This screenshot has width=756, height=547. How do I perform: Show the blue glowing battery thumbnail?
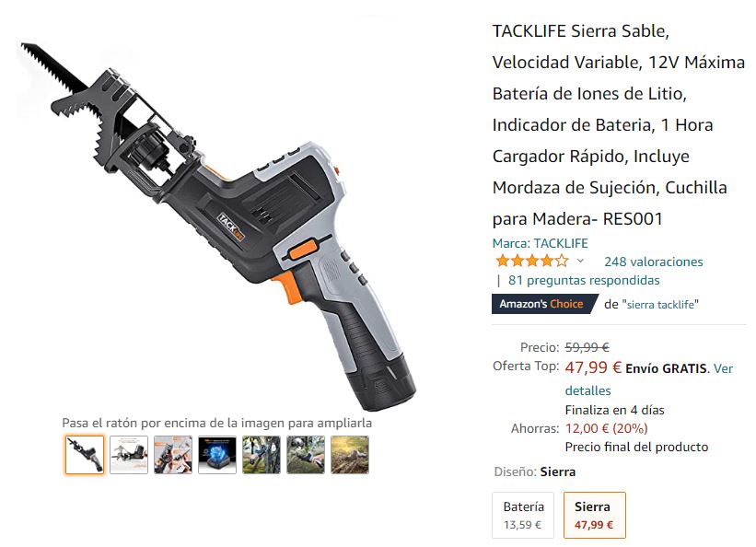(x=217, y=455)
